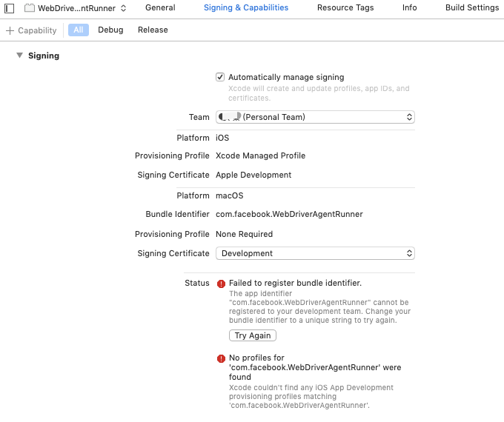Click the Signing Certificate dropdown stepper arrows
This screenshot has height=422, width=504.
[409, 253]
